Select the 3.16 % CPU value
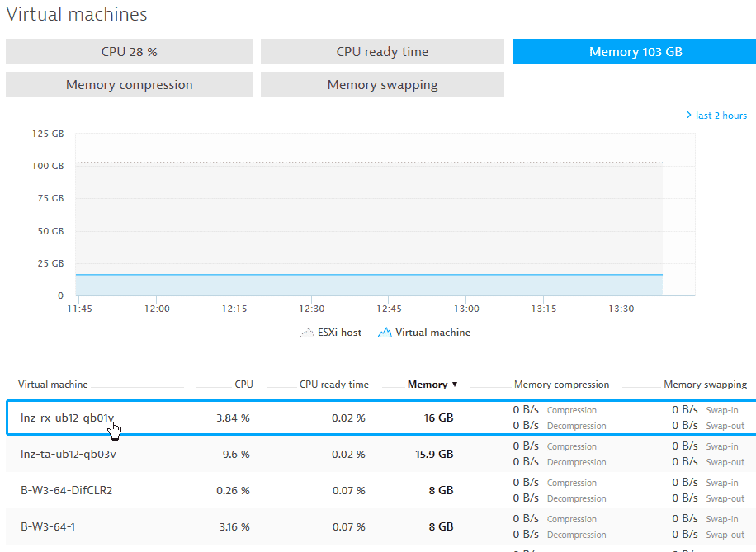756x552 pixels. point(234,527)
